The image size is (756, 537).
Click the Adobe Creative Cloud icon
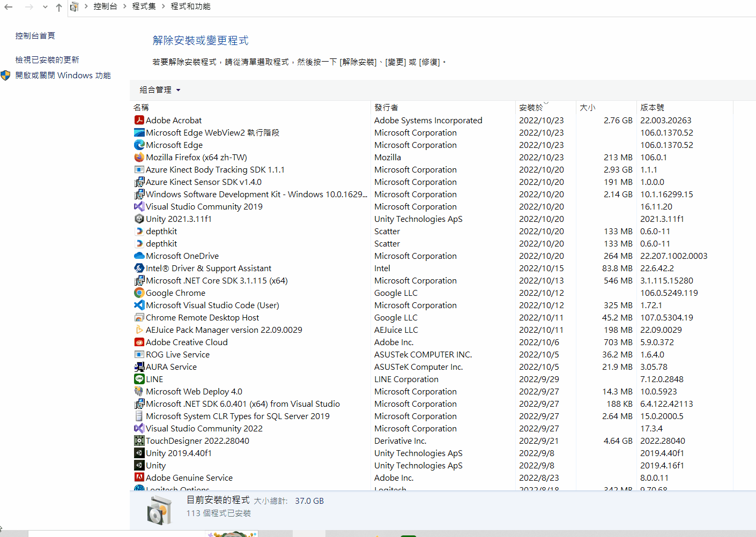tap(139, 342)
